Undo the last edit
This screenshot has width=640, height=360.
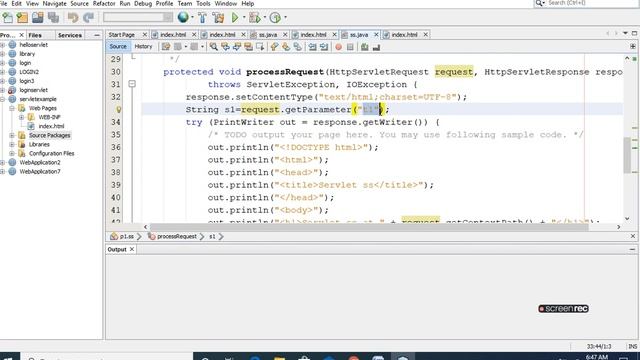coord(73,18)
